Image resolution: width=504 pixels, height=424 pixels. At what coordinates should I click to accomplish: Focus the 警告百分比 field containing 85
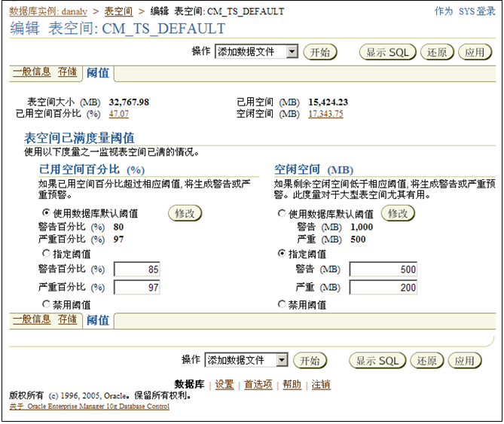(x=137, y=269)
